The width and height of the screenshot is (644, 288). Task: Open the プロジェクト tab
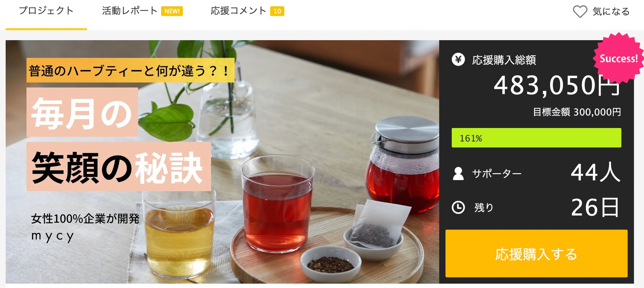[46, 11]
